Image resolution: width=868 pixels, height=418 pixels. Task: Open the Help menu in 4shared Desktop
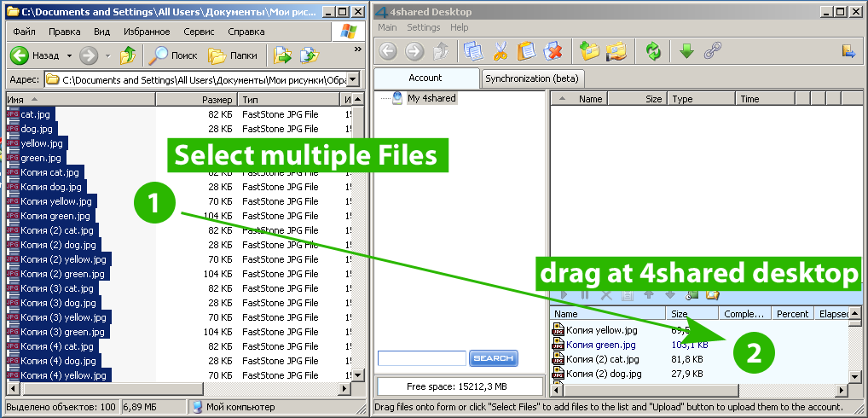459,27
